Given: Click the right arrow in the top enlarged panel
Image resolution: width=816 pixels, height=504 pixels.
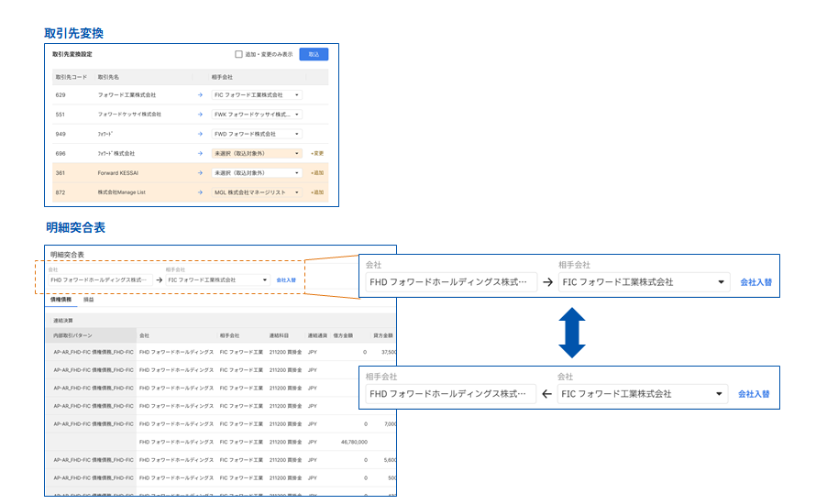Looking at the screenshot, I should pyautogui.click(x=547, y=282).
